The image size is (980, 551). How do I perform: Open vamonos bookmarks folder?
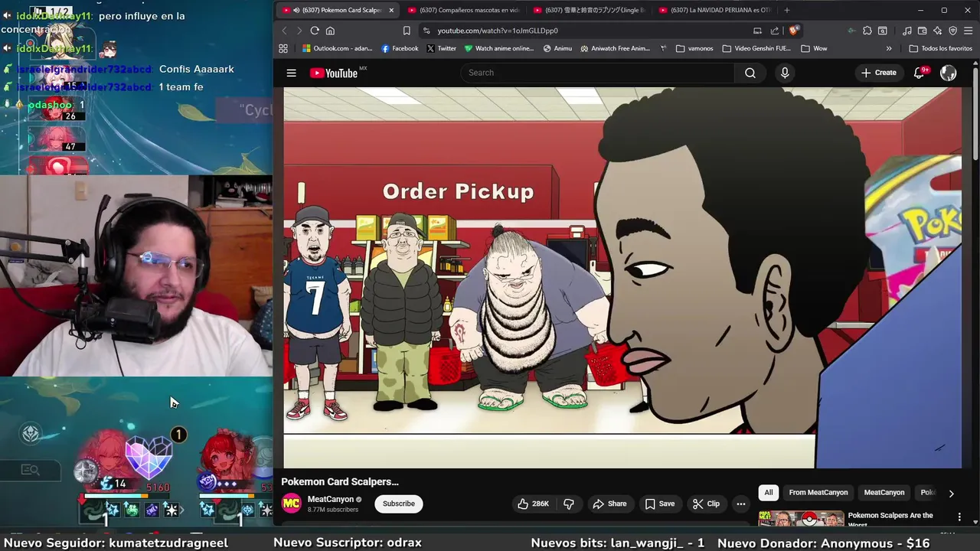pos(694,48)
